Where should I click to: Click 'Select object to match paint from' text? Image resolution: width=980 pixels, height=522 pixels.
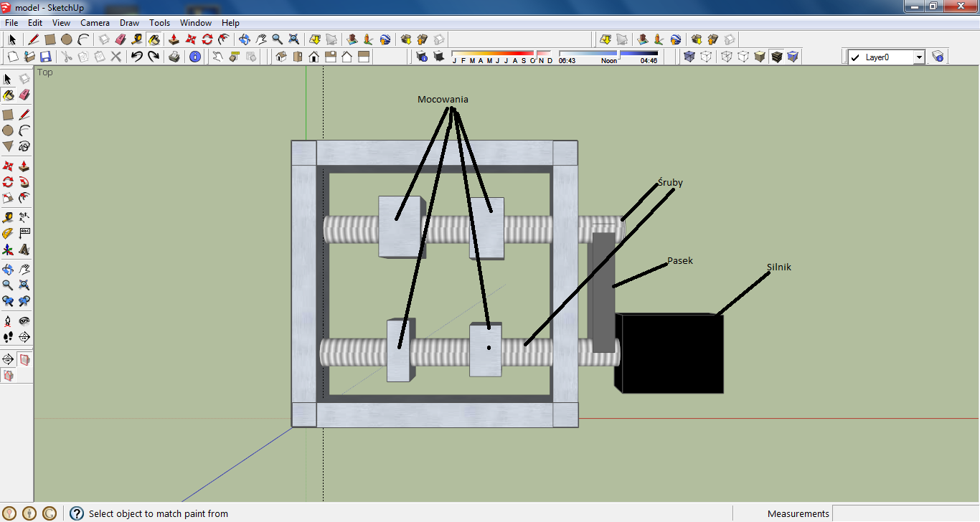click(159, 513)
